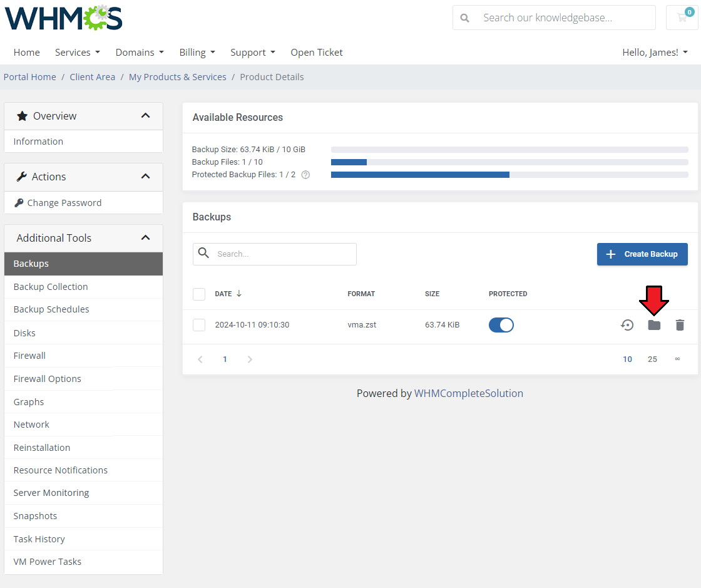The height and width of the screenshot is (588, 701).
Task: Click the Change Password key icon
Action: pos(19,203)
